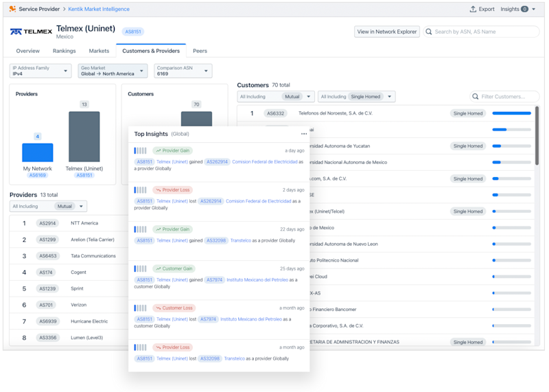Open the IP Address Family dropdown
Image resolution: width=549 pixels, height=392 pixels.
[x=40, y=71]
